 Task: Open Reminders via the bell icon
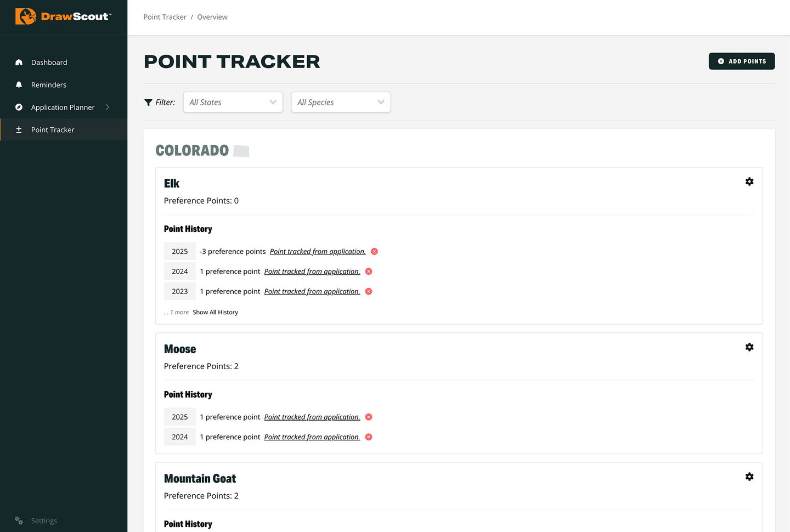coord(19,84)
